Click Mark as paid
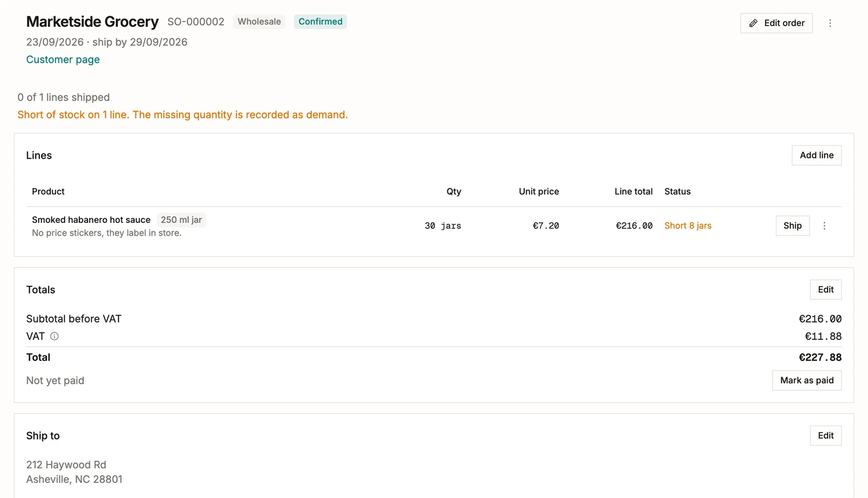Viewport: 868px width, 498px height. pyautogui.click(x=807, y=380)
